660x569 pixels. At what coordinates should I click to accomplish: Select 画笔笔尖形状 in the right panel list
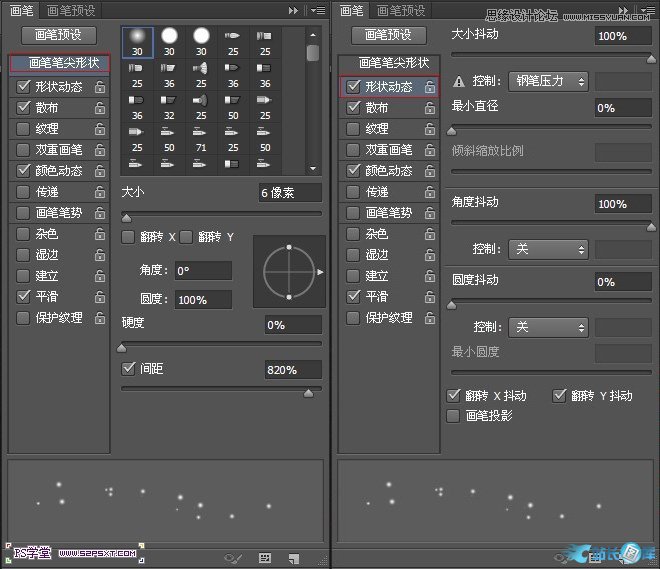(393, 62)
